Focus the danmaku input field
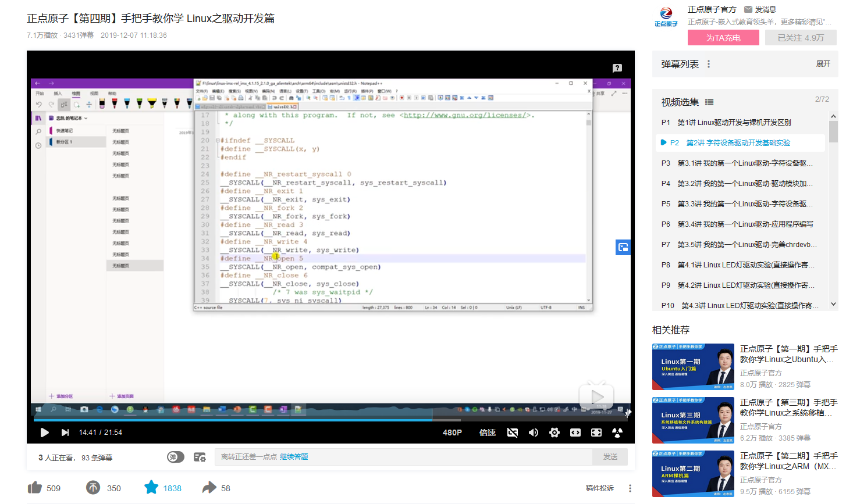 [404, 457]
